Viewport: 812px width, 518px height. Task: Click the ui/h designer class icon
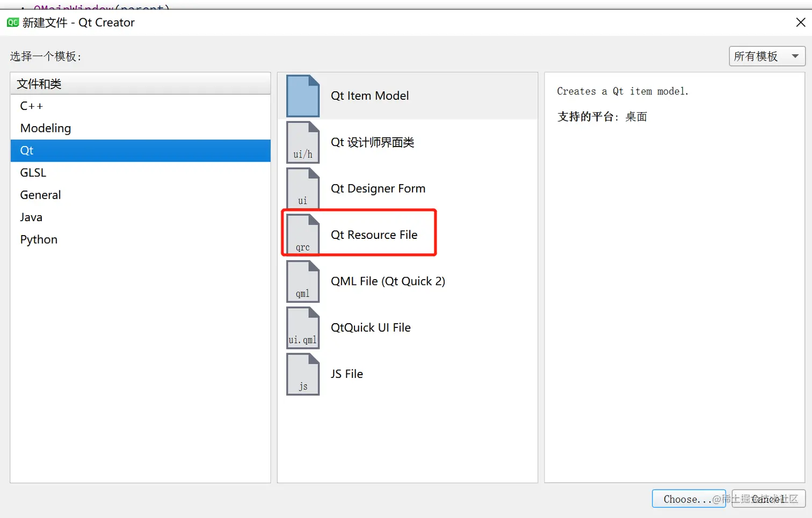click(x=303, y=142)
